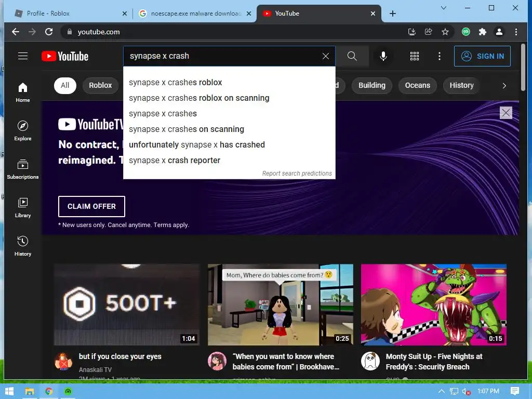
Task: Select the Oceans filter chip
Action: [417, 85]
